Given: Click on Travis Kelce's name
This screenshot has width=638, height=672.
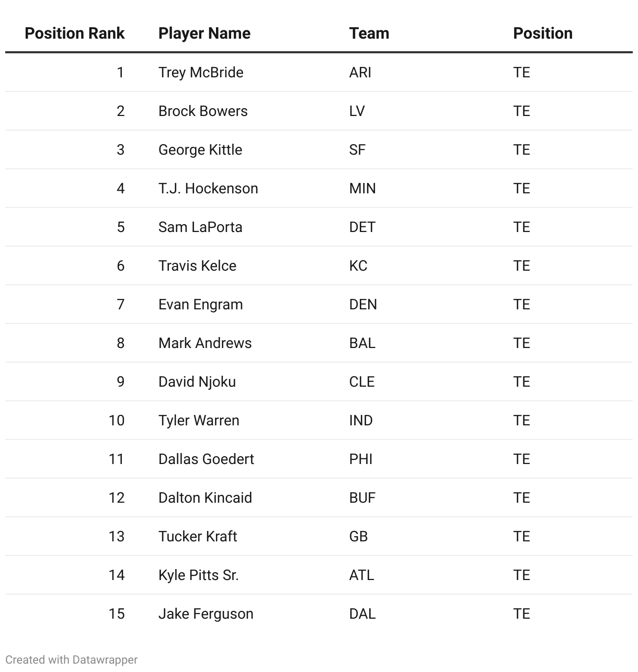Looking at the screenshot, I should coord(197,265).
